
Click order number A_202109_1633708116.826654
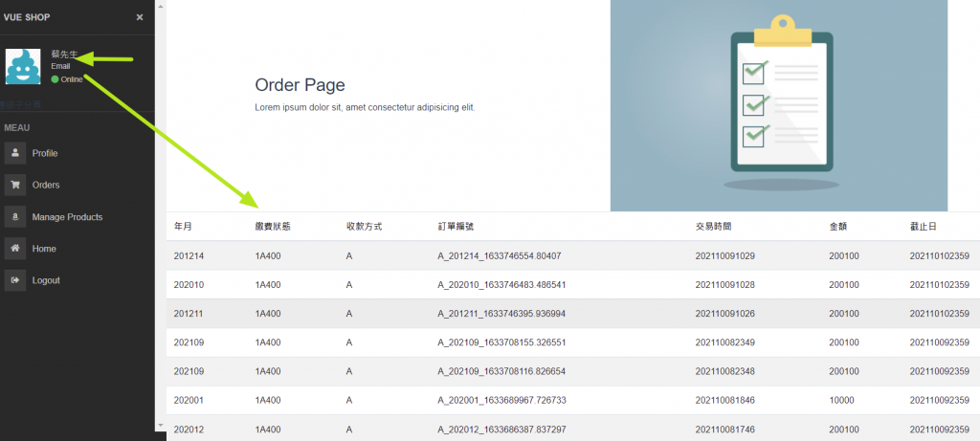point(501,371)
